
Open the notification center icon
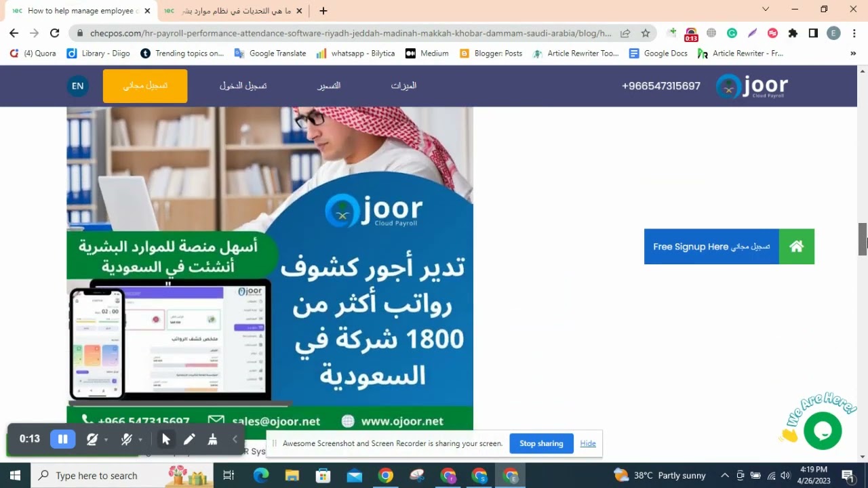point(847,475)
